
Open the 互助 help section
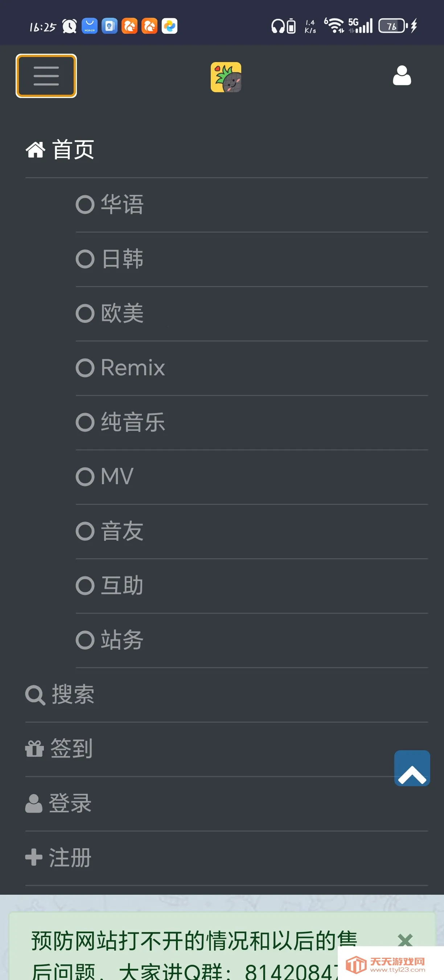[x=110, y=585]
